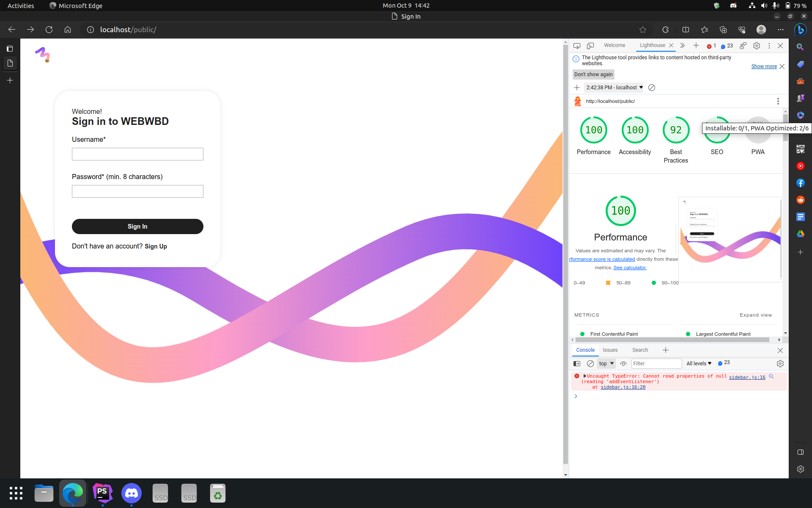This screenshot has height=508, width=812.
Task: Open DevTools settings gear icon
Action: tap(757, 46)
